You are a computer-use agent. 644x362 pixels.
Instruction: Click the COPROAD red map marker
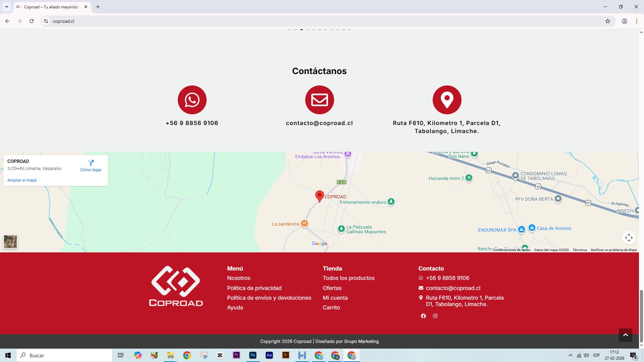(x=319, y=196)
